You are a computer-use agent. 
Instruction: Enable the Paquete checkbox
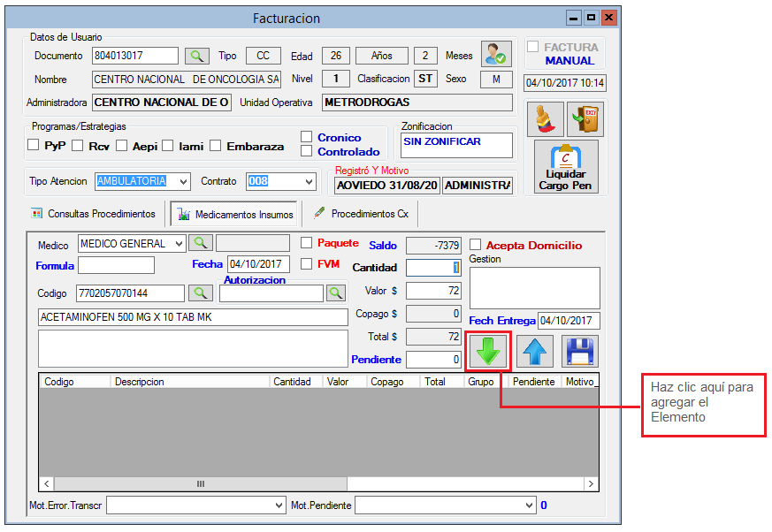point(307,243)
